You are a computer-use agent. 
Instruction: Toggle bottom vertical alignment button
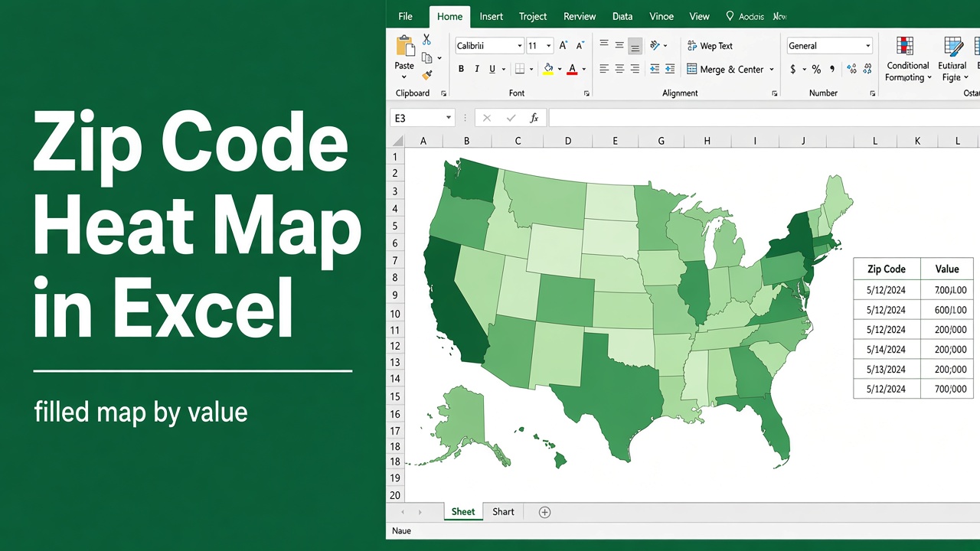click(635, 46)
